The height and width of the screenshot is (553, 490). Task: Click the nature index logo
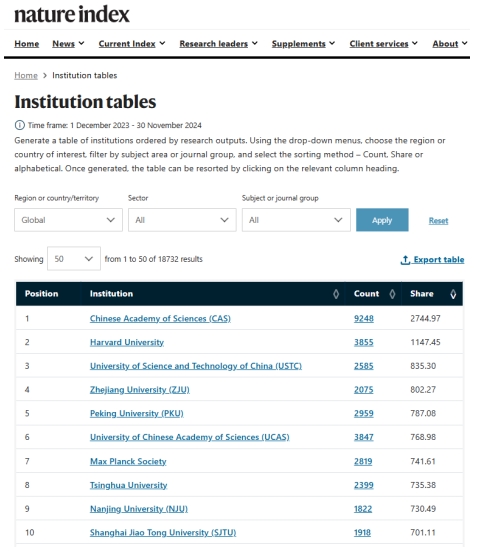point(72,15)
